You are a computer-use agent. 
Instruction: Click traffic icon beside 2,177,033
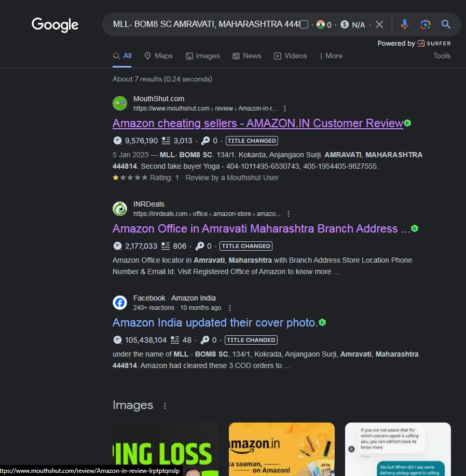117,246
